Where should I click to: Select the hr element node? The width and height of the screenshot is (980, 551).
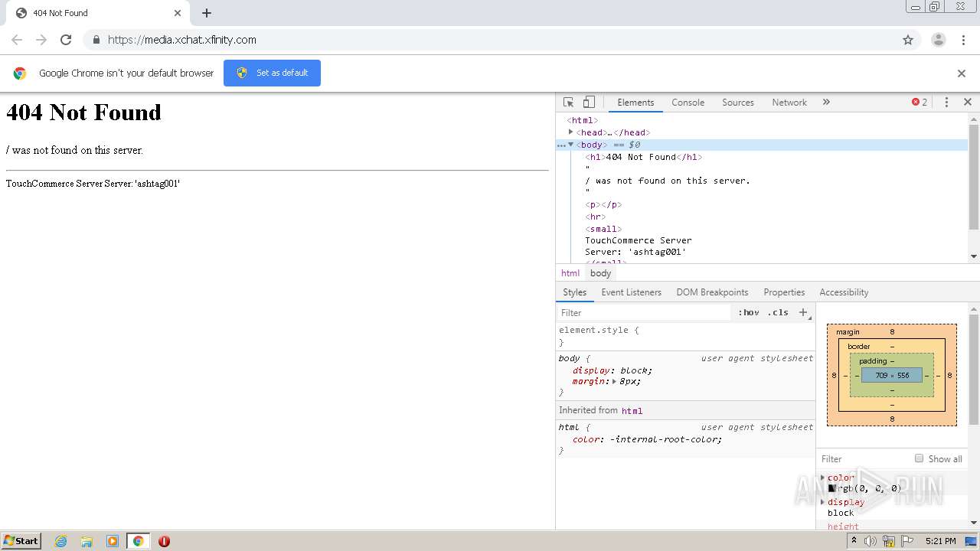tap(595, 217)
